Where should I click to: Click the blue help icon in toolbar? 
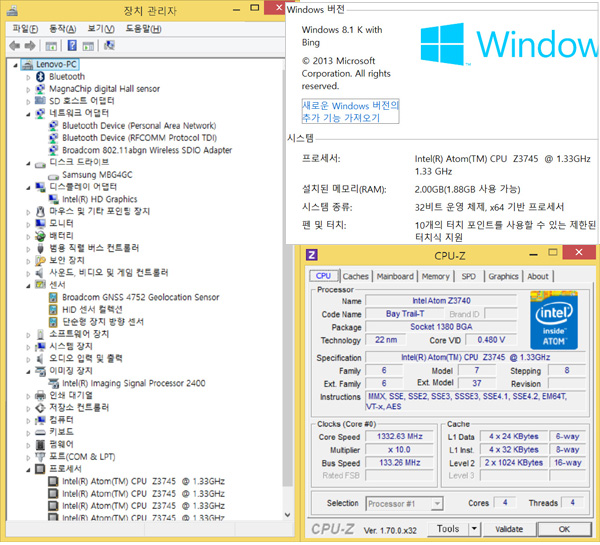click(72, 46)
